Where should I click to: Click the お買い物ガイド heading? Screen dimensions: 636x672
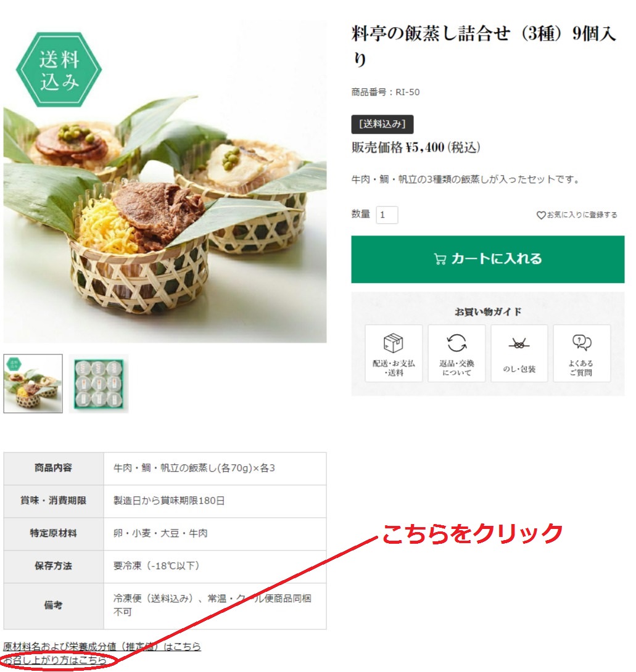488,311
